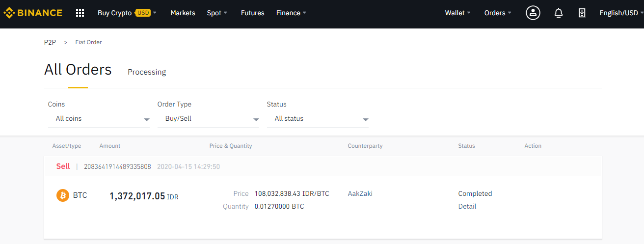Expand the Order Type dropdown
Viewport: 644px width, 244px height.
coord(208,119)
